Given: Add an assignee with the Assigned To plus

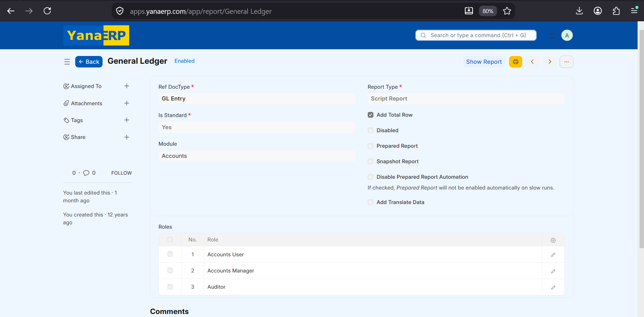Looking at the screenshot, I should click(127, 86).
